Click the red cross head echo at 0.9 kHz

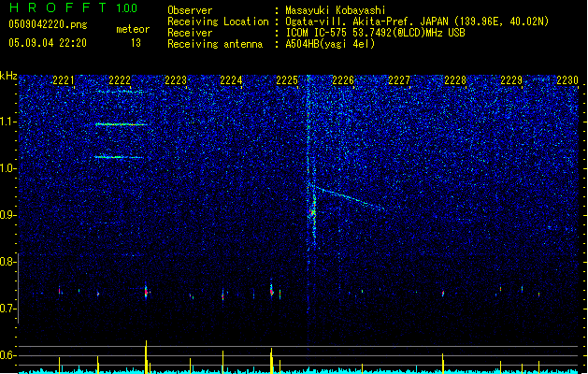[x=313, y=212]
